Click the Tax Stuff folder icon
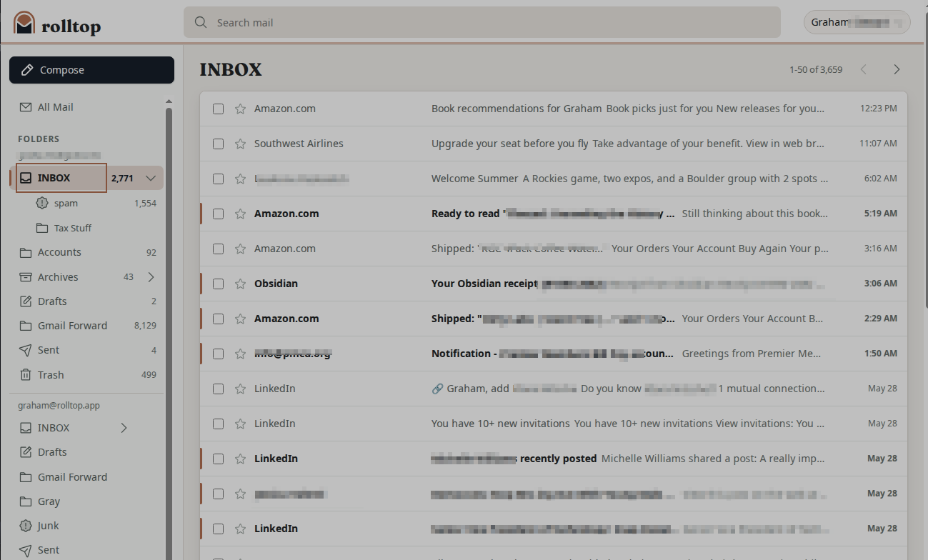 tap(42, 229)
